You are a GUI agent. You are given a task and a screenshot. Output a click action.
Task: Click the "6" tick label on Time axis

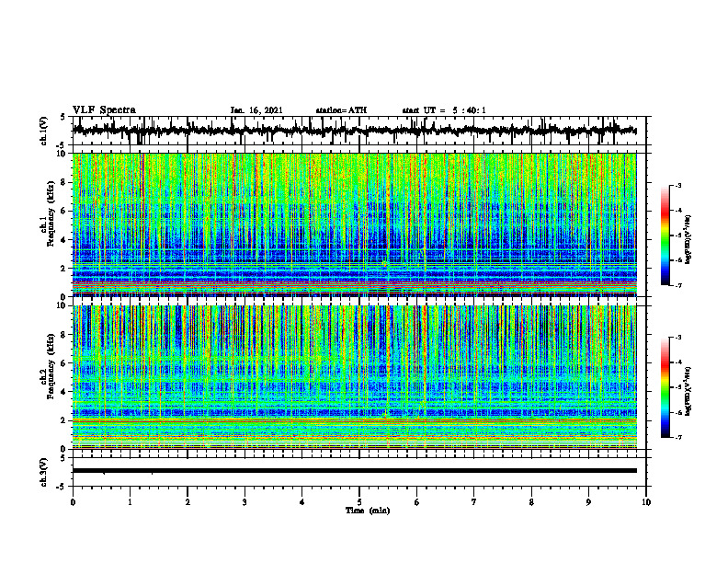[417, 502]
